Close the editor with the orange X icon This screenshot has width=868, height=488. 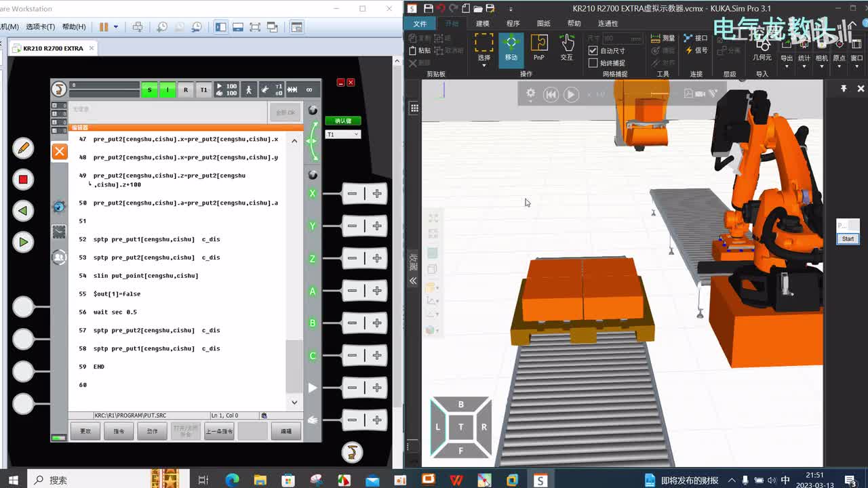pos(60,151)
